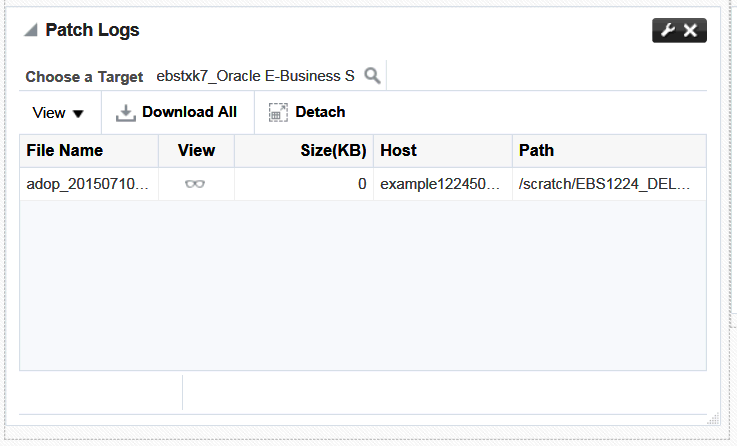Open panel settings via wrench icon
Screen dimensions: 737x446
tap(667, 31)
